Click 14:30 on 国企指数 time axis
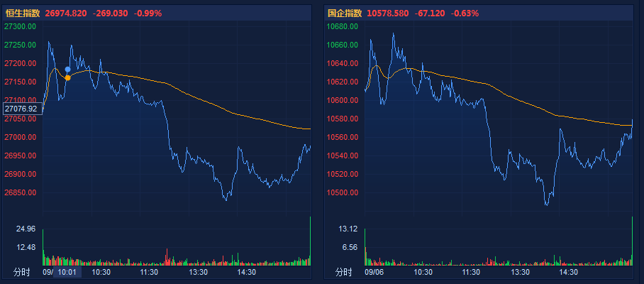This screenshot has width=644, height=284. coord(568,272)
